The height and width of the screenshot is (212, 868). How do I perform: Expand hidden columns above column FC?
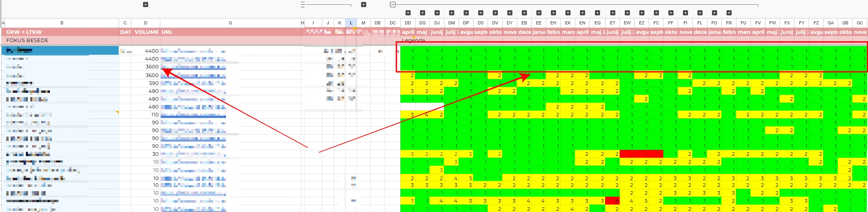pos(656,13)
